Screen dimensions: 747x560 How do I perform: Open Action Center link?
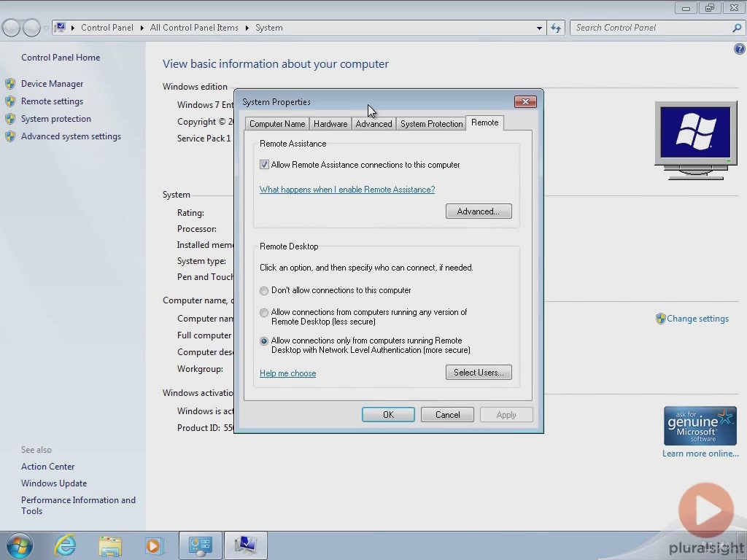[x=47, y=467]
